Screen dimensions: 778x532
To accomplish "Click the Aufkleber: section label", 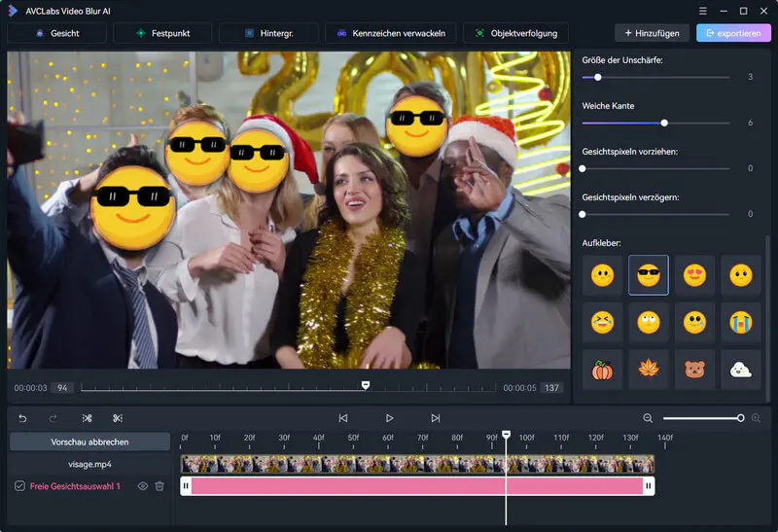I will pos(601,243).
